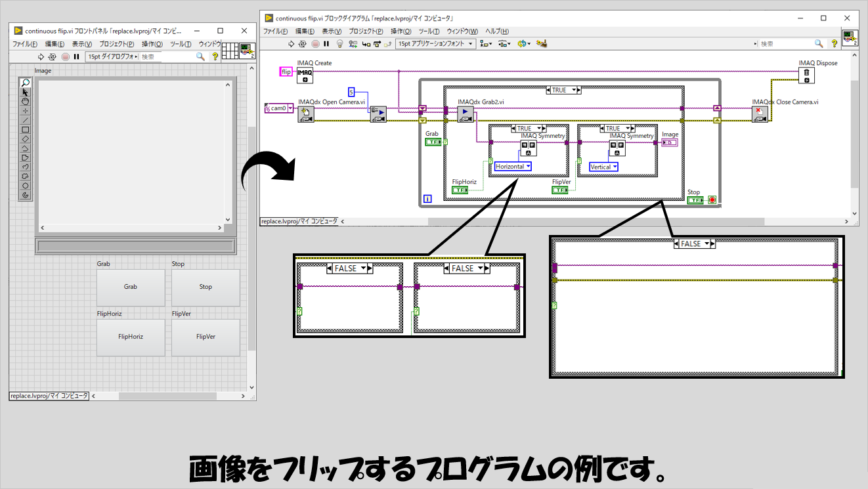Select the arrow selection tool in image palette
868x489 pixels.
pyautogui.click(x=26, y=93)
